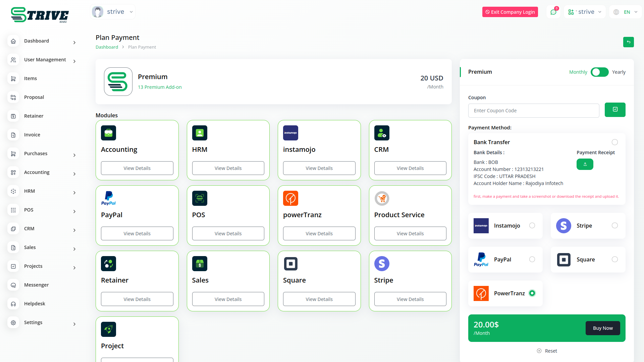Click the apply coupon check icon

615,110
